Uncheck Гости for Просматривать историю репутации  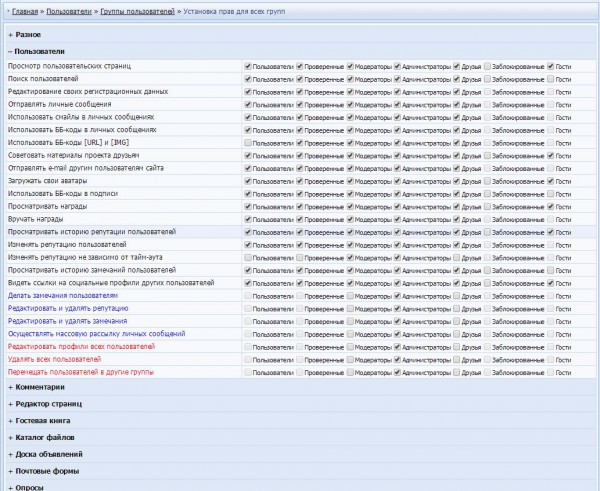551,232
